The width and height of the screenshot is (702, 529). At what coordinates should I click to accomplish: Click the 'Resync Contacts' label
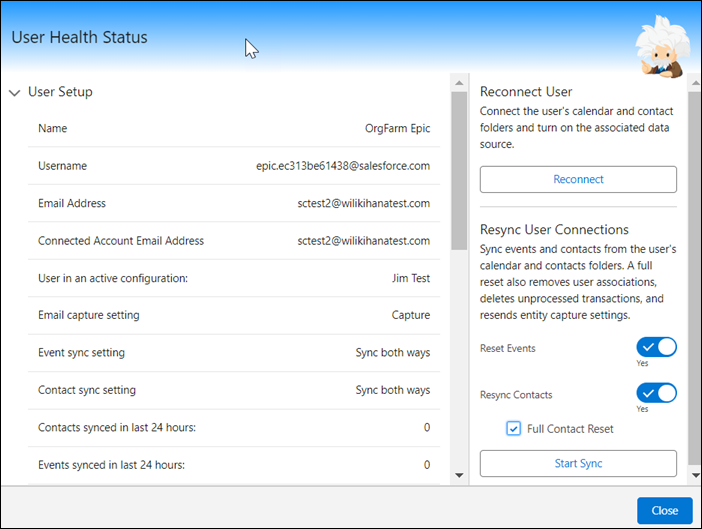coord(516,395)
